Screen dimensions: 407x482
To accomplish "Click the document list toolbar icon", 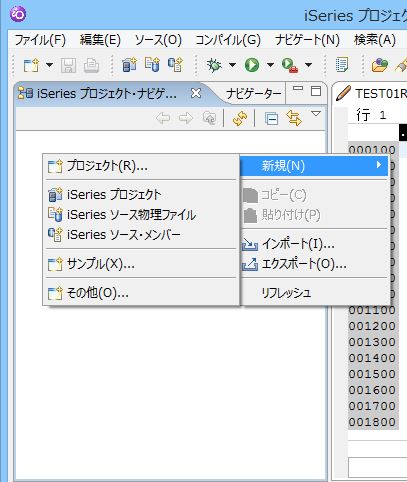I will tap(342, 65).
